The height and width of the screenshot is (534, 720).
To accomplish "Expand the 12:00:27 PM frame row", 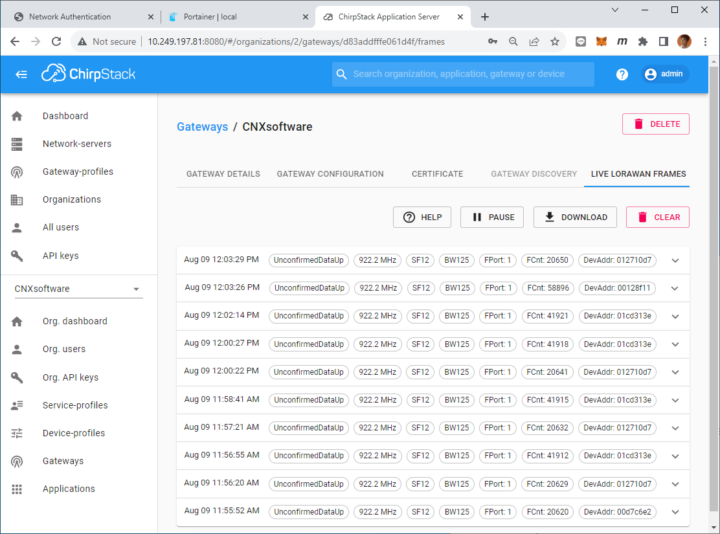I will pos(675,344).
